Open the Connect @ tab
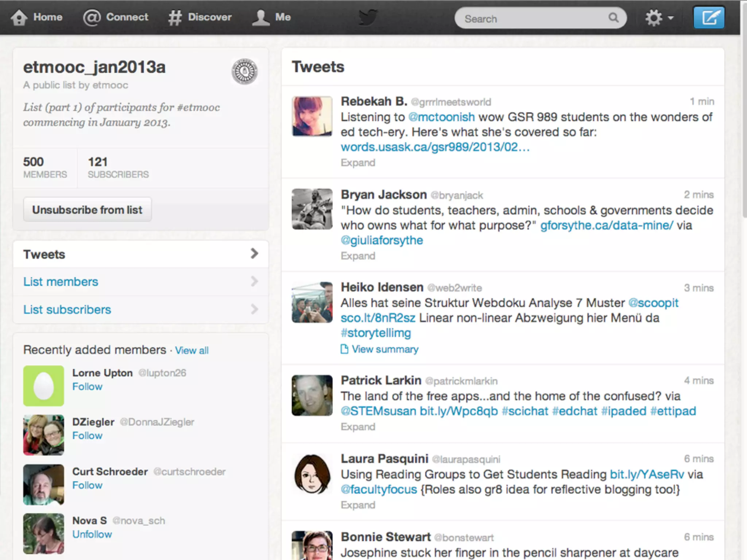The height and width of the screenshot is (560, 747). click(116, 17)
